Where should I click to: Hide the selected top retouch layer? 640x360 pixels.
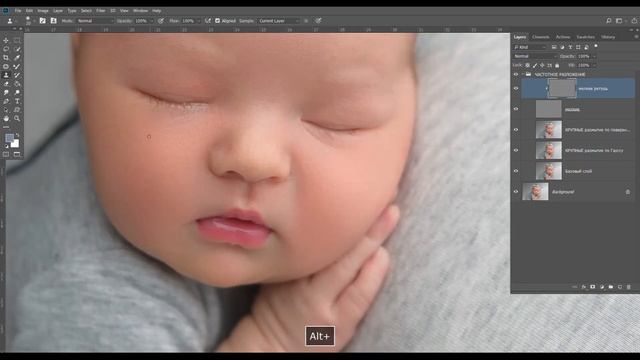point(516,88)
